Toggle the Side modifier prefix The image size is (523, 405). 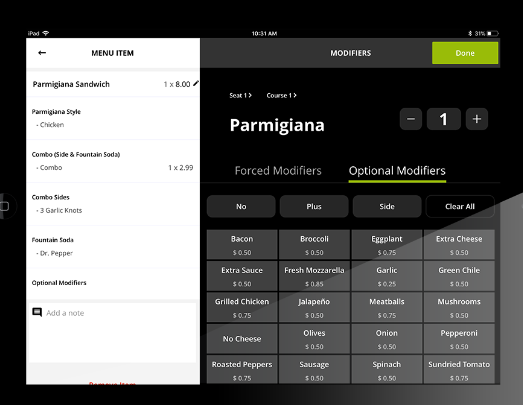387,207
